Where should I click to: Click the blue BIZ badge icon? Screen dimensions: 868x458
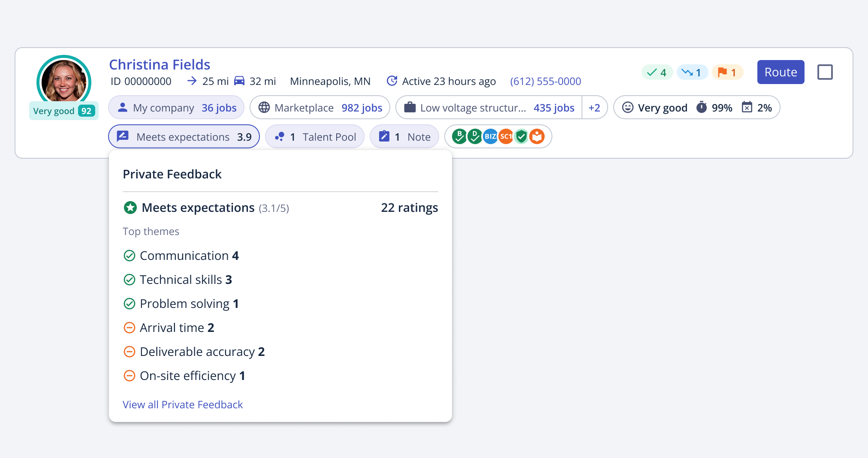[x=490, y=137]
